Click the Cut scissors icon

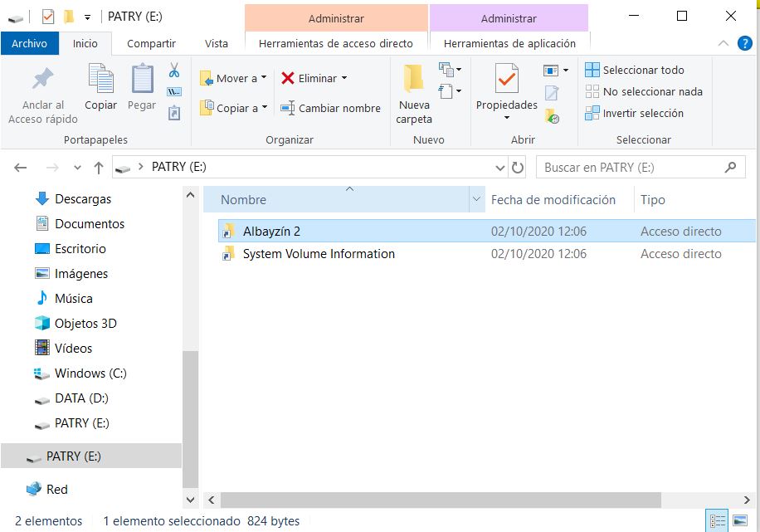click(174, 71)
